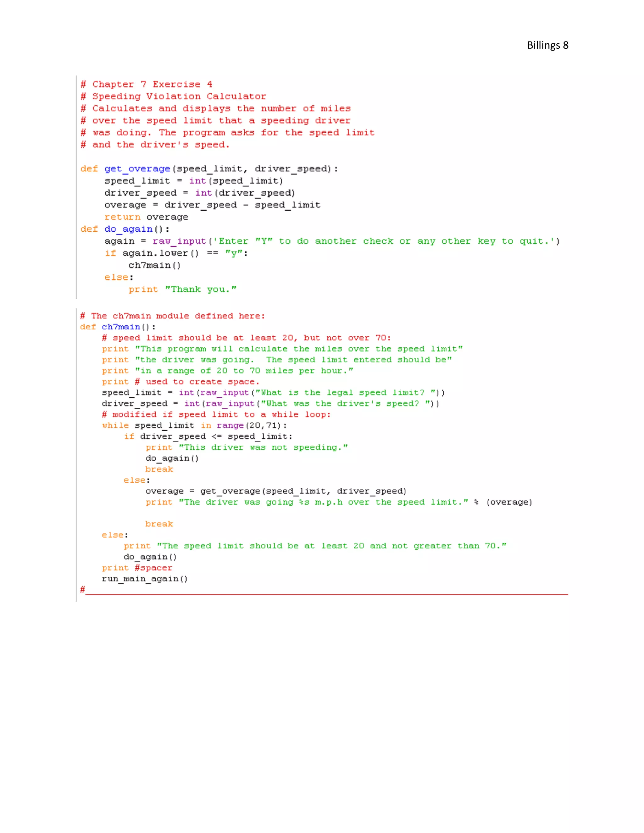The height and width of the screenshot is (833, 644).
Task: Click the 'This driver was not speeding.' string
Action: click(263, 447)
